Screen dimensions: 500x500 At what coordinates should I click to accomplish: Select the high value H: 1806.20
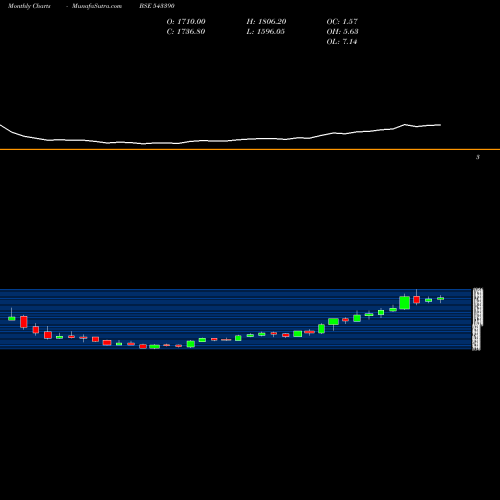point(266,22)
